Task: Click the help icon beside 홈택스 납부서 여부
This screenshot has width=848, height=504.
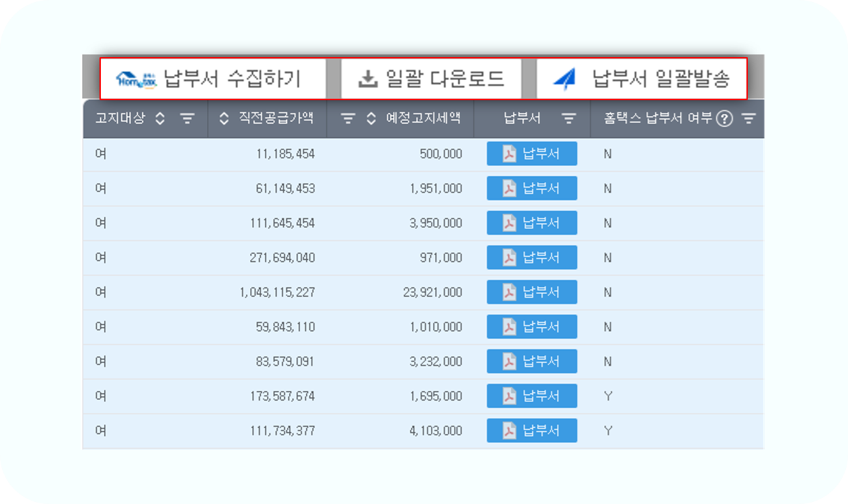Action: pos(724,119)
